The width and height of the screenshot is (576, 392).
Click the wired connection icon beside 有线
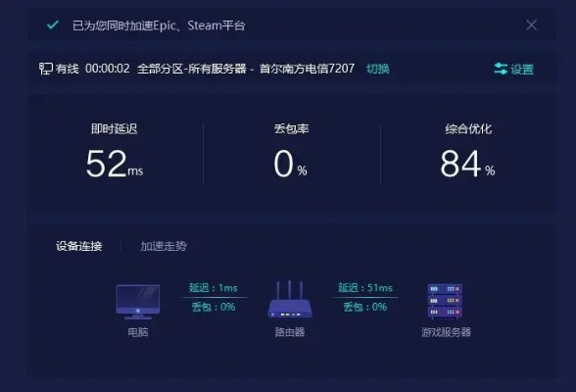[46, 69]
